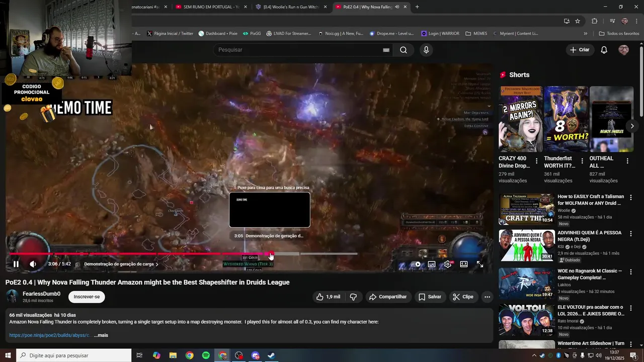Show next Shorts with the right arrow
Screen dimensions: 644x362
(x=632, y=126)
